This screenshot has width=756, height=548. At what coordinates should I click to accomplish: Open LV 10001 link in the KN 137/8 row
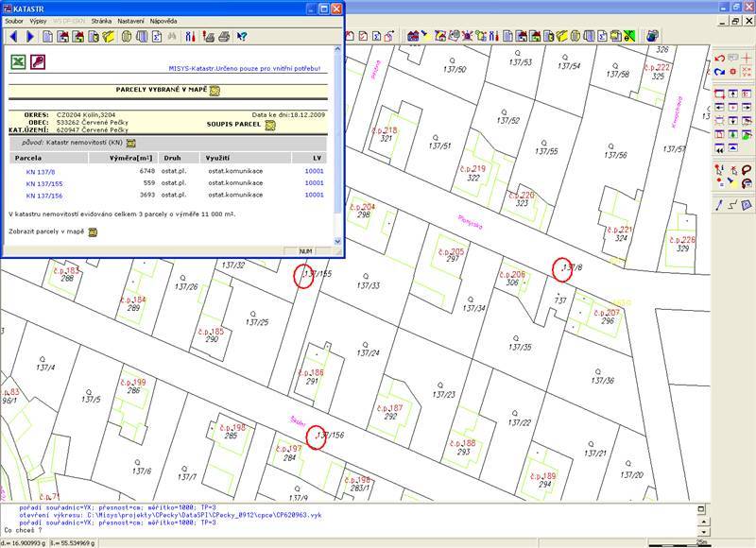pyautogui.click(x=314, y=171)
